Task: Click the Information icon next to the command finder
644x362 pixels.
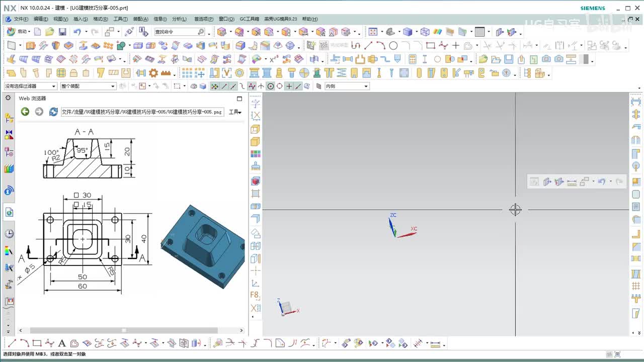Action: pyautogui.click(x=144, y=32)
